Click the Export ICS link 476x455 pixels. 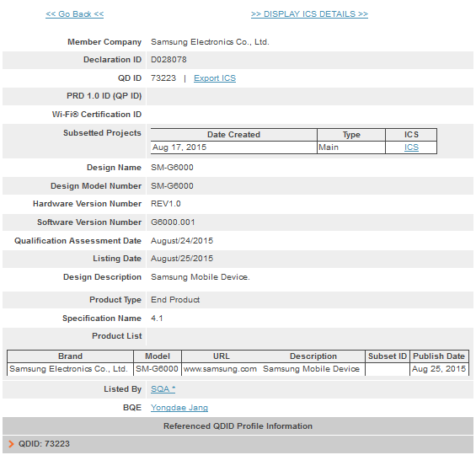coord(215,78)
